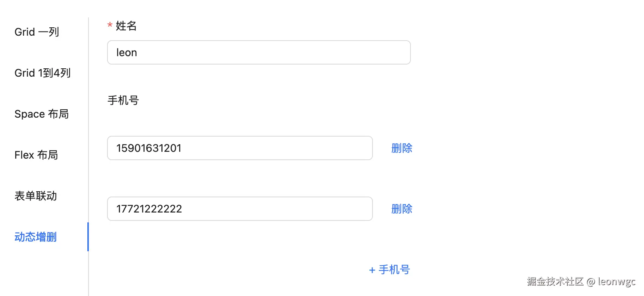Click the 掘金技术社区 watermark text
This screenshot has width=644, height=296.
click(x=555, y=281)
